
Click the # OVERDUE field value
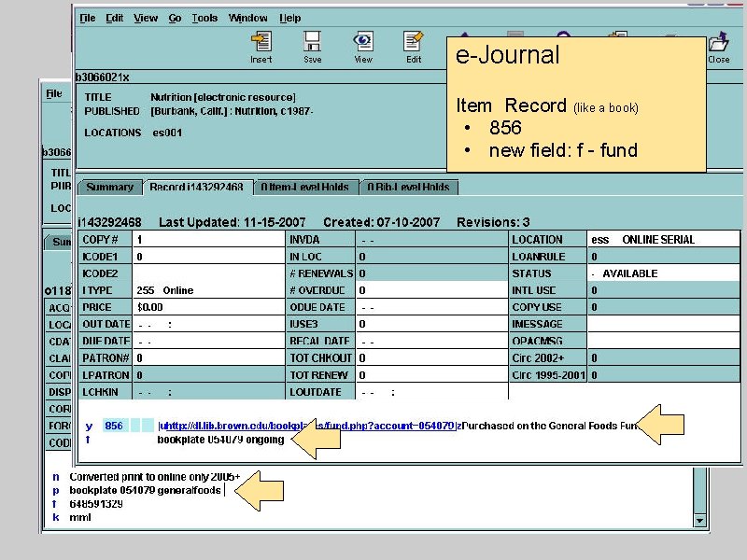pyautogui.click(x=431, y=290)
